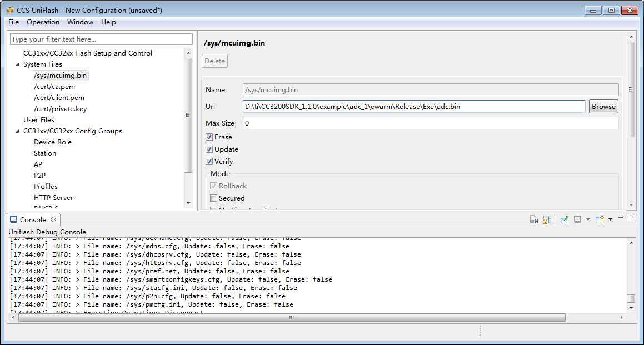Select Profiles config group

46,187
